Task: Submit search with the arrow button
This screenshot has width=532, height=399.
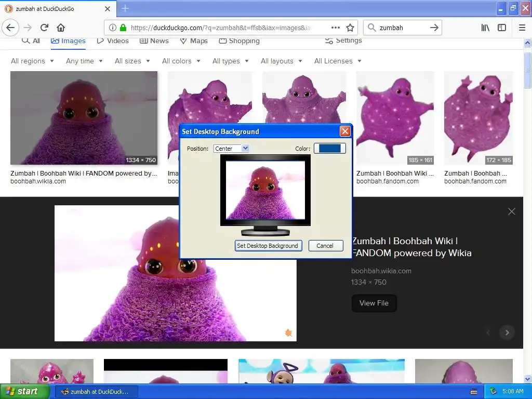Action: pos(434,28)
